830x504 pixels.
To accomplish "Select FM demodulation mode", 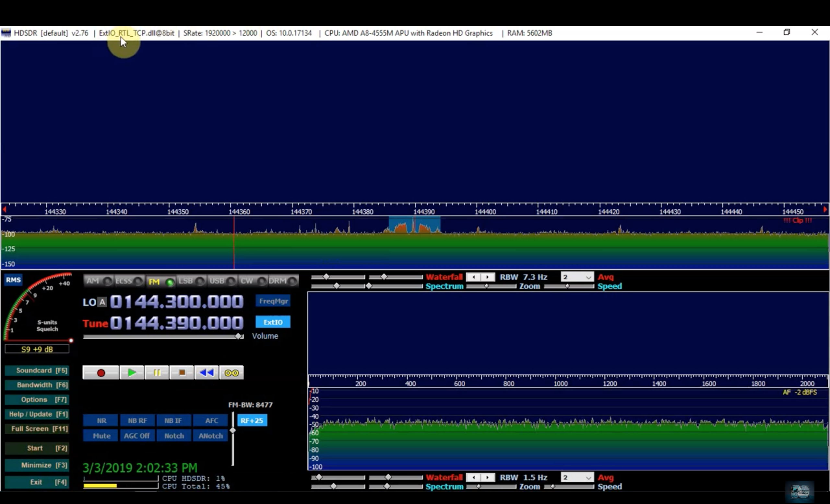I will [x=161, y=281].
